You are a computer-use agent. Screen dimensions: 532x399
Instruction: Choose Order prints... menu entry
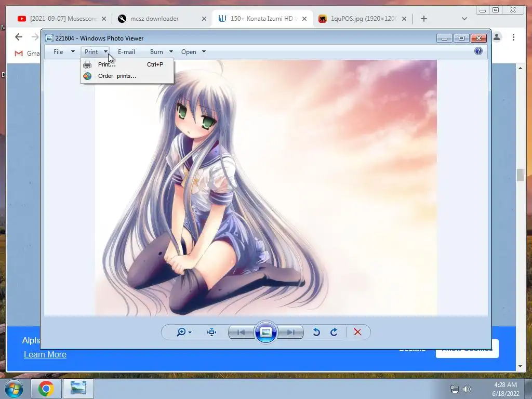[127, 76]
